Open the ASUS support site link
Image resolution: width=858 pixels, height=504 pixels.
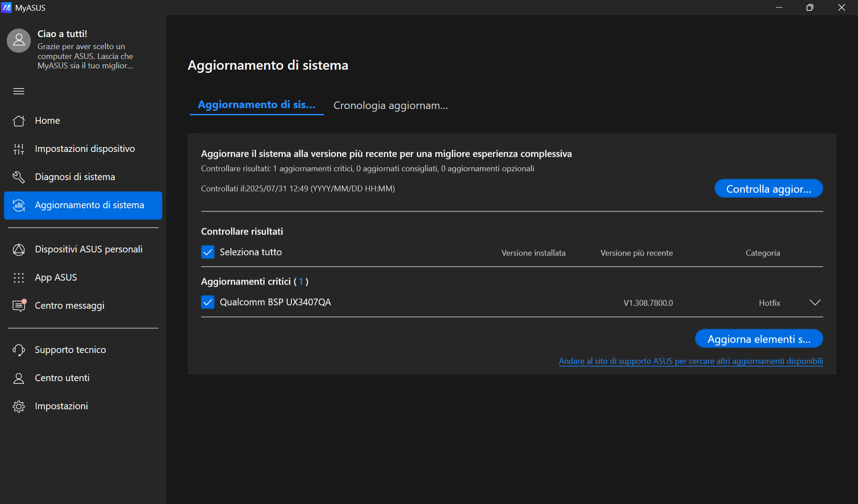[x=691, y=361]
